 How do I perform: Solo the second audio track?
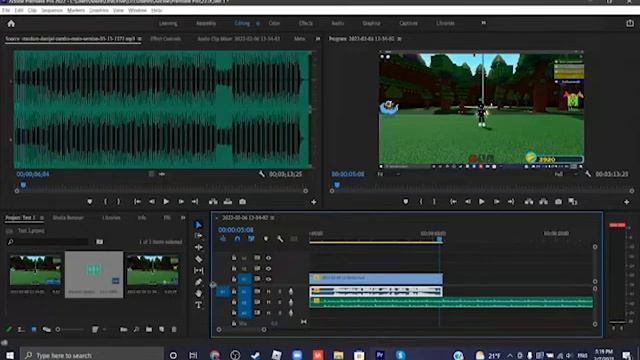click(x=280, y=302)
